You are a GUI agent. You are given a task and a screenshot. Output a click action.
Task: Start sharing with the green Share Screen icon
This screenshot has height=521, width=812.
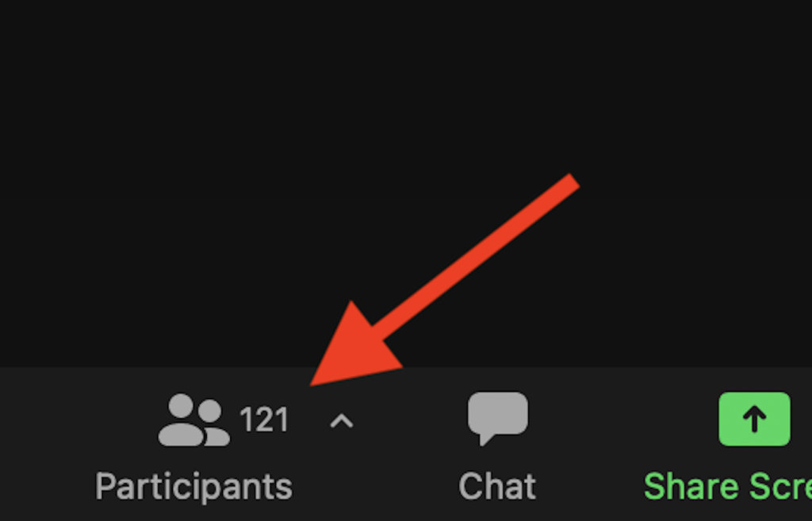coord(754,419)
